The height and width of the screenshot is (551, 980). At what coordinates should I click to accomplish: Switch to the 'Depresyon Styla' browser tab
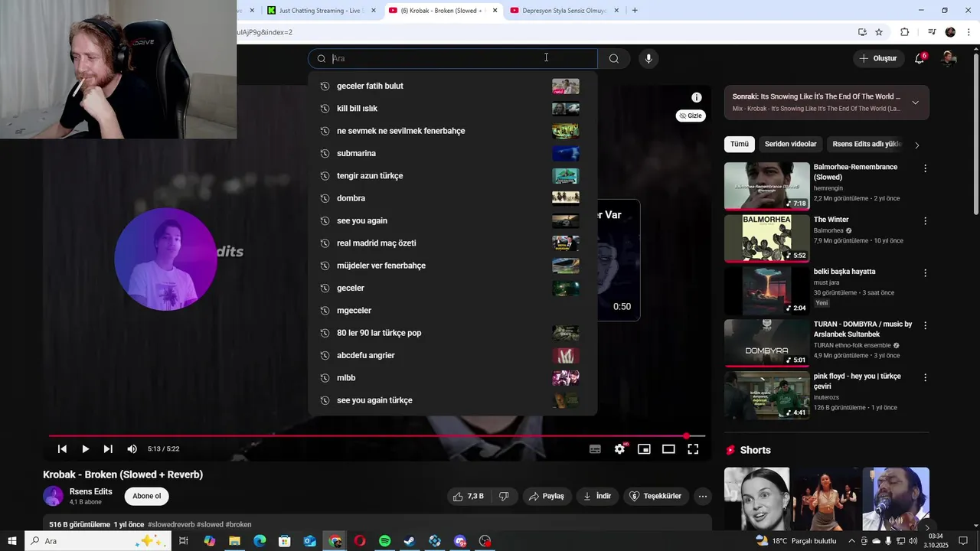coord(563,11)
